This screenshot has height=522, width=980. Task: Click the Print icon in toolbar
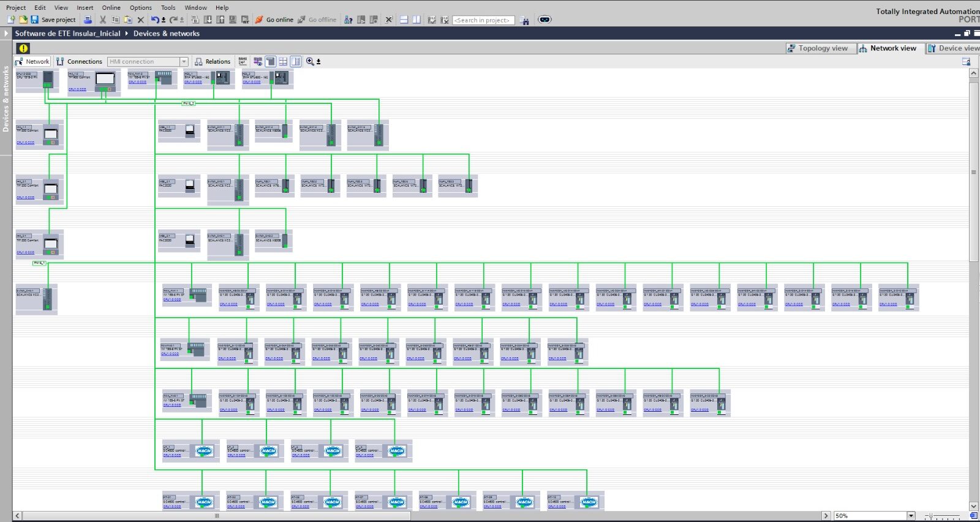88,20
